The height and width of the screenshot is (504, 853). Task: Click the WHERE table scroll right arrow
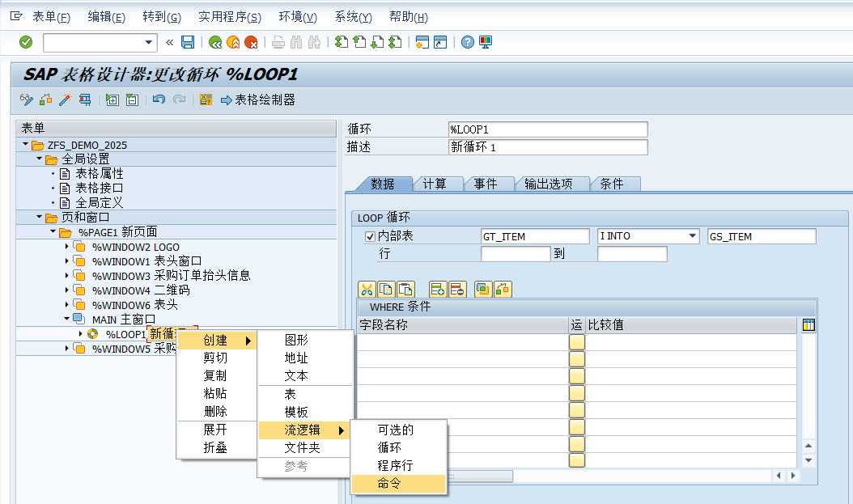click(x=793, y=476)
